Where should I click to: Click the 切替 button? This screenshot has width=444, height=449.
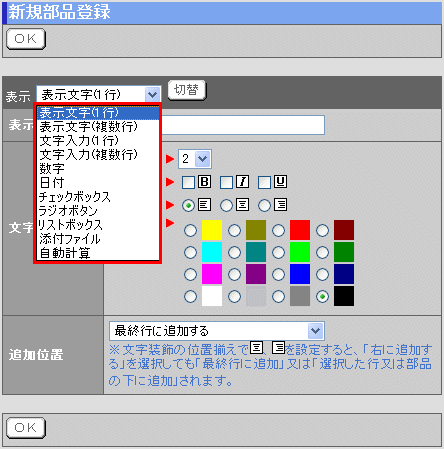tap(187, 90)
